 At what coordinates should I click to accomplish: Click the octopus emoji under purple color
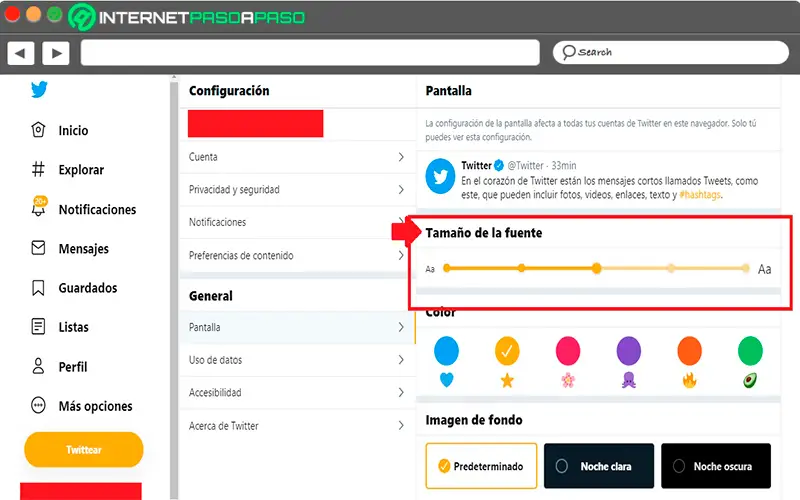tap(629, 380)
